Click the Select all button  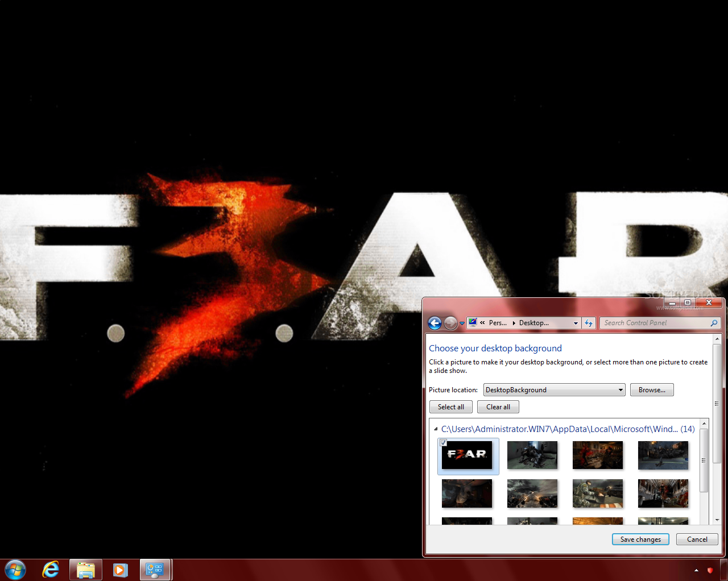[x=451, y=407]
